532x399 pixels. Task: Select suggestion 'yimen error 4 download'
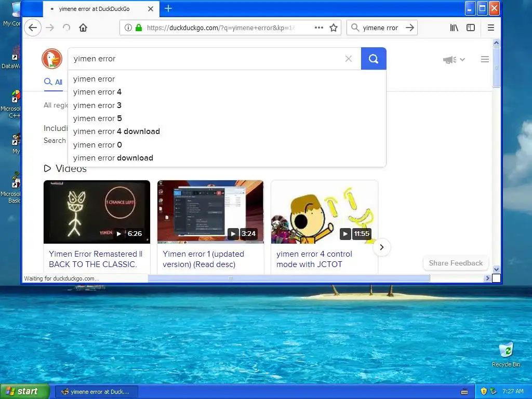tap(227, 131)
